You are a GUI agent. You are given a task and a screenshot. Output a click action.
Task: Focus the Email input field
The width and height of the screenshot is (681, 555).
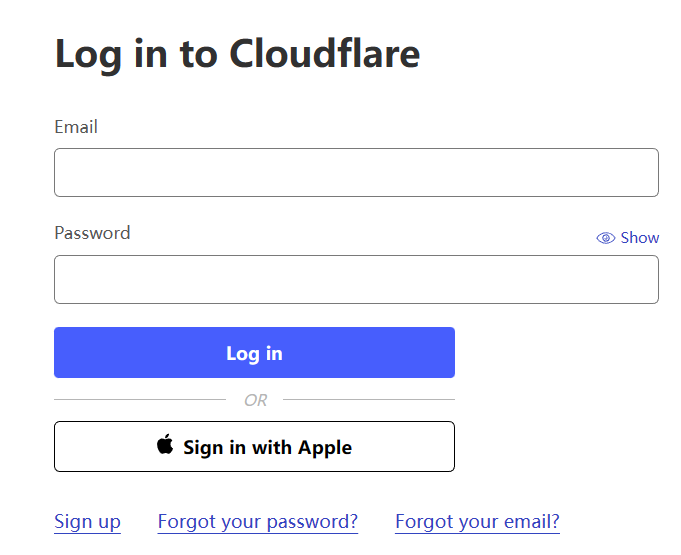[356, 172]
